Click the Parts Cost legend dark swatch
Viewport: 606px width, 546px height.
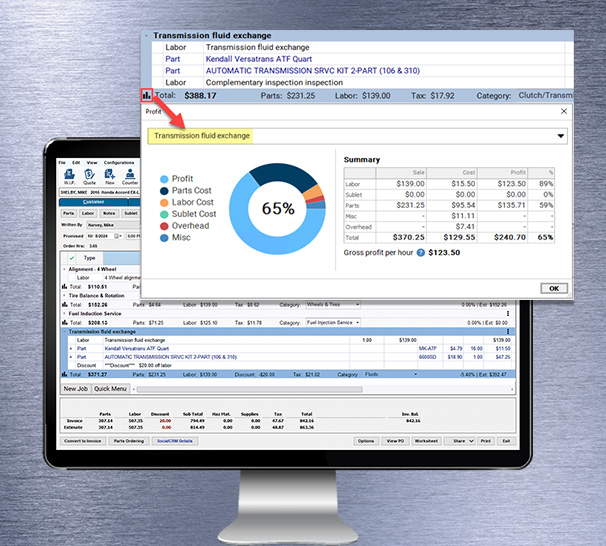(x=164, y=191)
